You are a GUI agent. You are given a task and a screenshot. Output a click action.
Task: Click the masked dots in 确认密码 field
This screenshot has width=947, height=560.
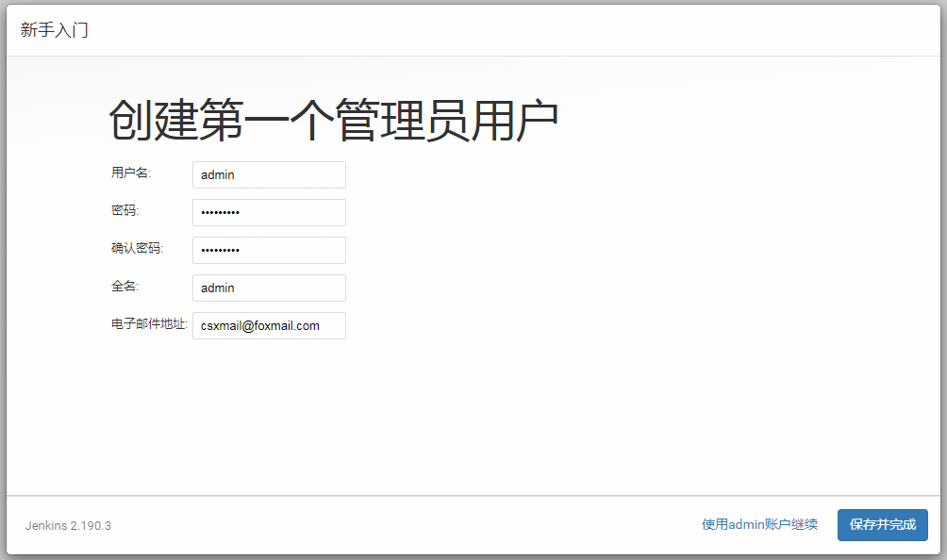[221, 251]
